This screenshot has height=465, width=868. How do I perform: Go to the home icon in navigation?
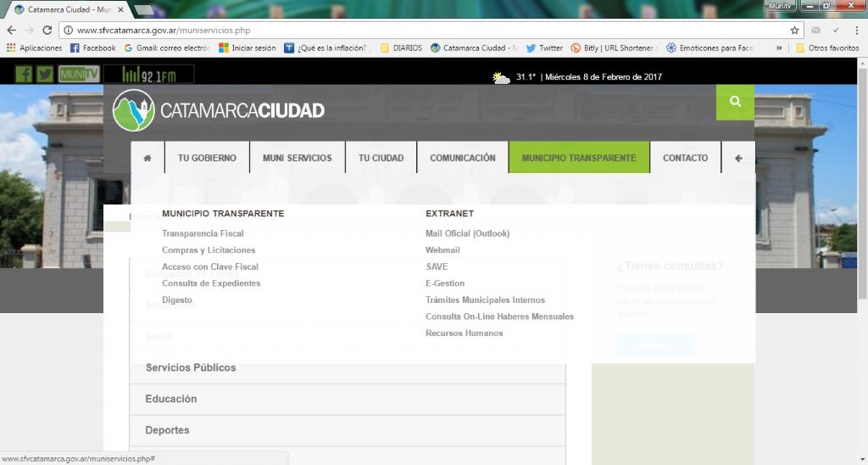tap(147, 158)
